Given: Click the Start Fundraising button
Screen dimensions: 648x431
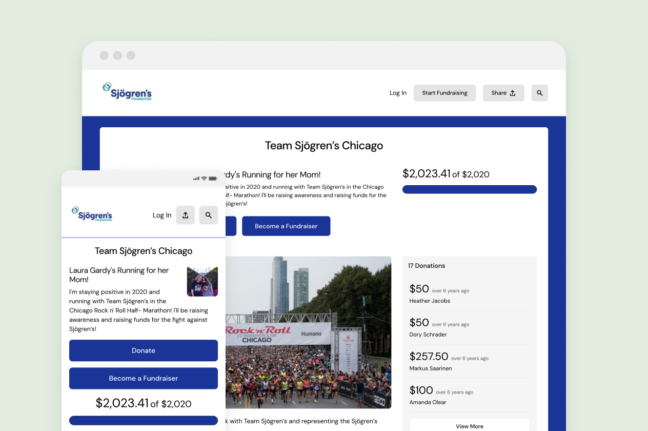Looking at the screenshot, I should tap(445, 93).
